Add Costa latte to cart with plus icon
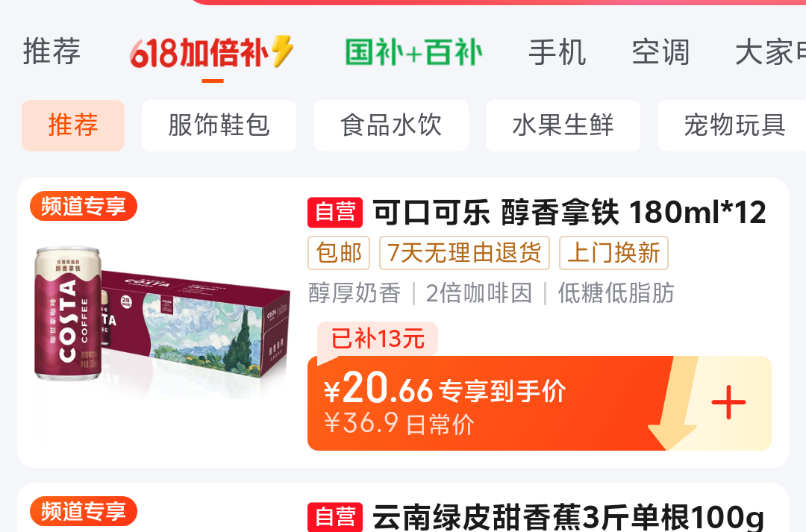The height and width of the screenshot is (532, 806). (728, 402)
